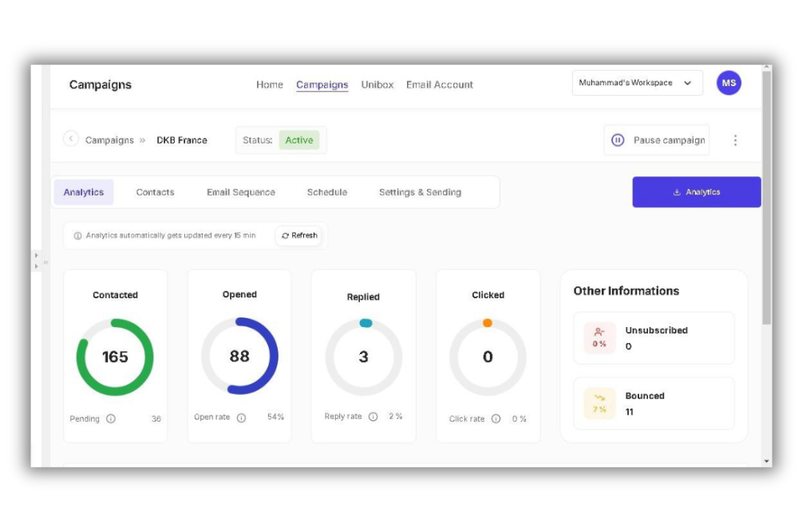Screen dimensions: 798x532
Task: Click the Unsubscribed percentage icon
Action: pos(599,337)
